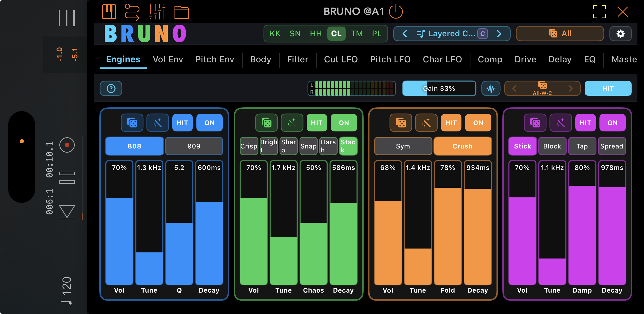Screen dimensions: 644x314
Task: Select the Stick mode in purple engine
Action: 522,146
